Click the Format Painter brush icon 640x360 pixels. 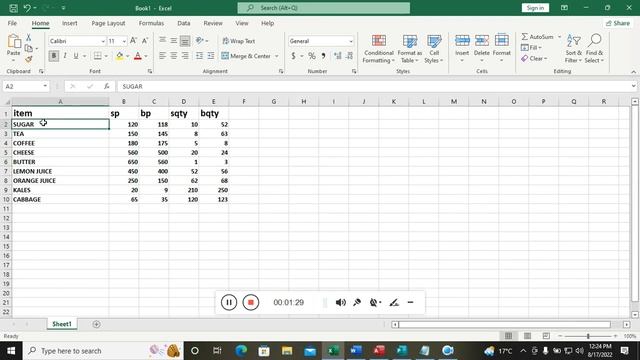coord(29,60)
